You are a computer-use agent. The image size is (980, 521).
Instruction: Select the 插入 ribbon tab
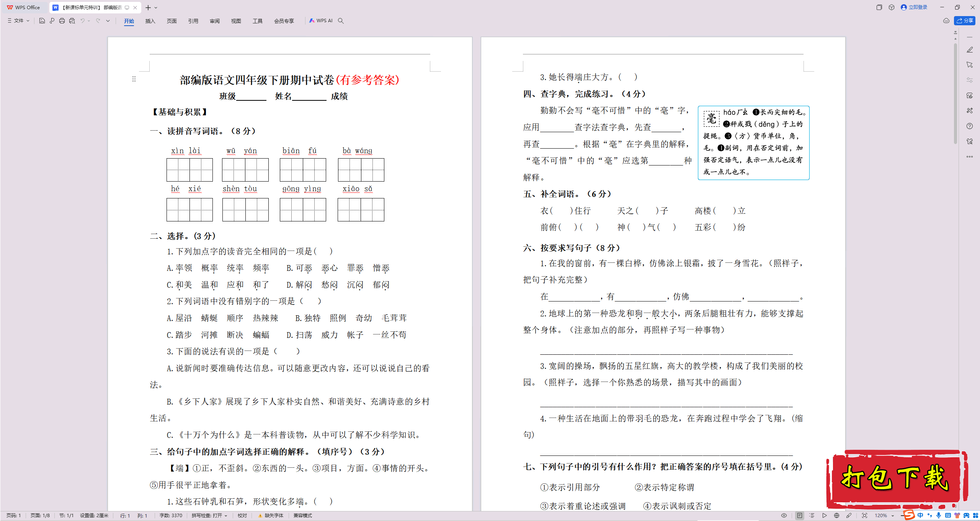click(x=150, y=21)
